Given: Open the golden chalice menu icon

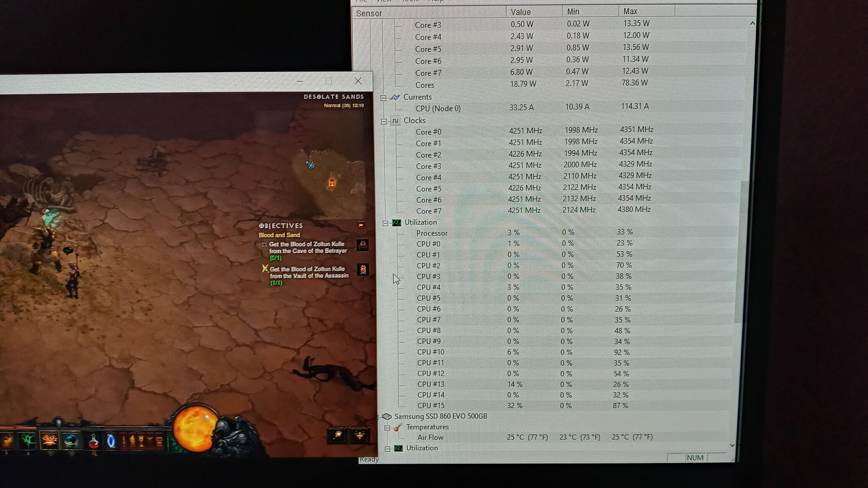Looking at the screenshot, I should [142, 442].
